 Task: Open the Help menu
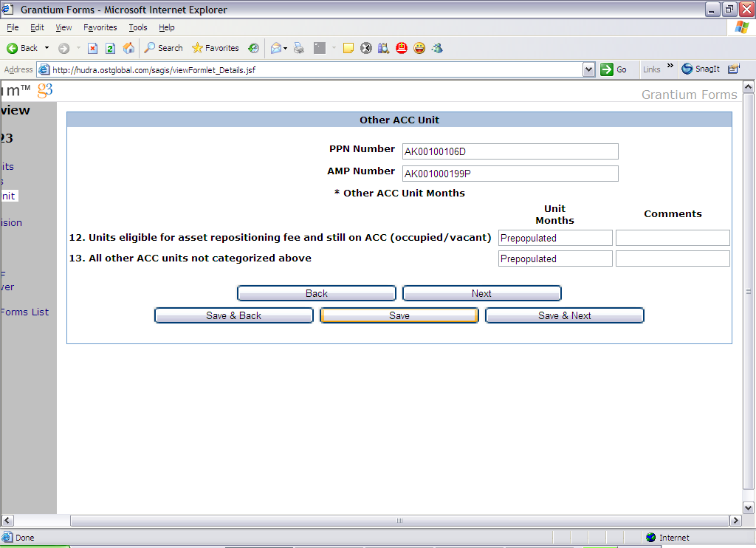pos(166,27)
